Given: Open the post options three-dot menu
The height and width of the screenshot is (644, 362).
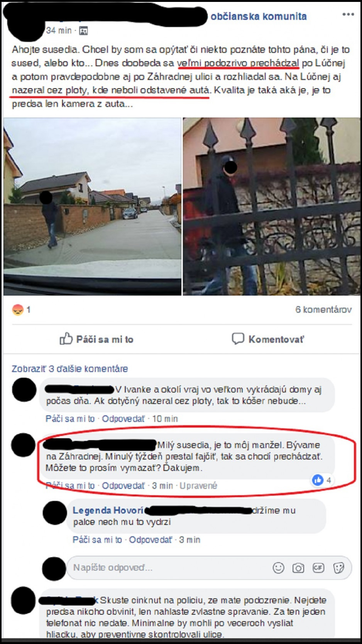Looking at the screenshot, I should (x=348, y=15).
